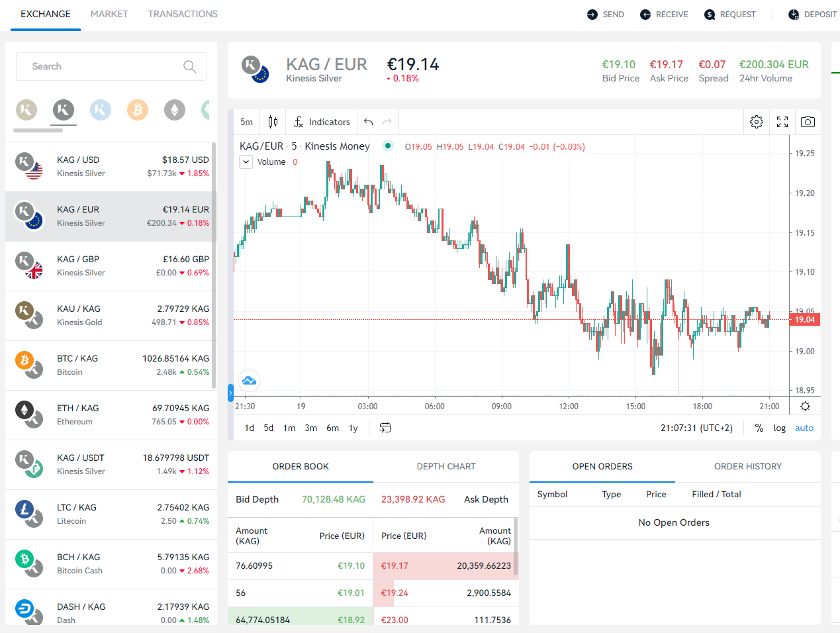840x633 pixels.
Task: Set chart range to 1d
Action: tap(250, 428)
